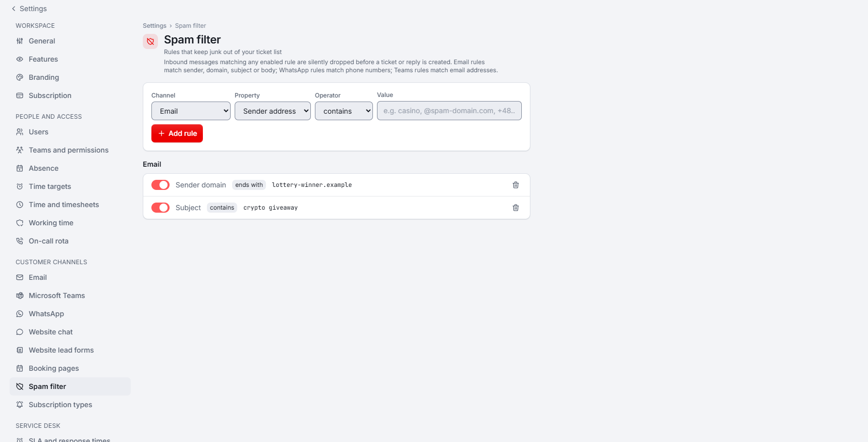868x442 pixels.
Task: Click the On-call rota phone icon
Action: (x=20, y=241)
